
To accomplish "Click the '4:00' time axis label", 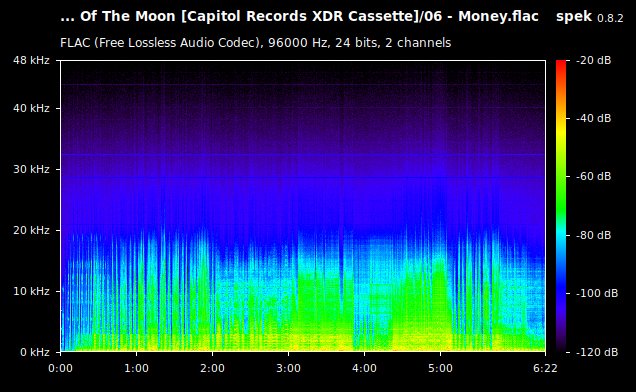I will (x=364, y=368).
